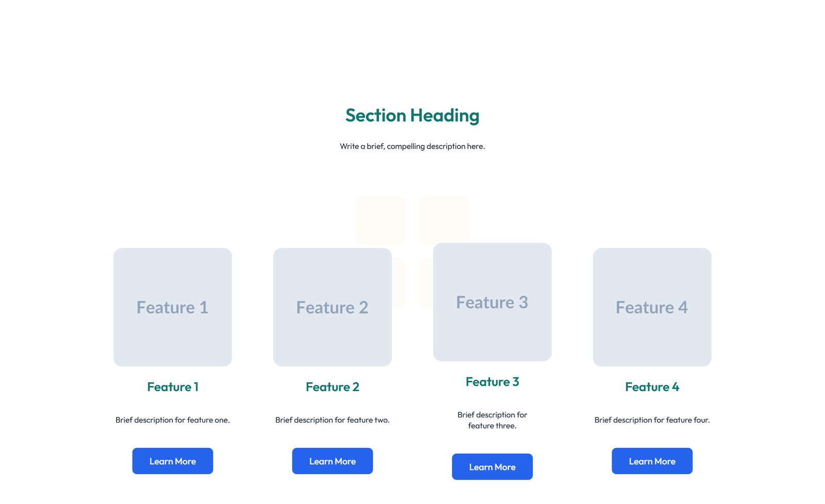The height and width of the screenshot is (504, 825).
Task: Click the decorative cream square above Feature 3
Action: pos(443,220)
